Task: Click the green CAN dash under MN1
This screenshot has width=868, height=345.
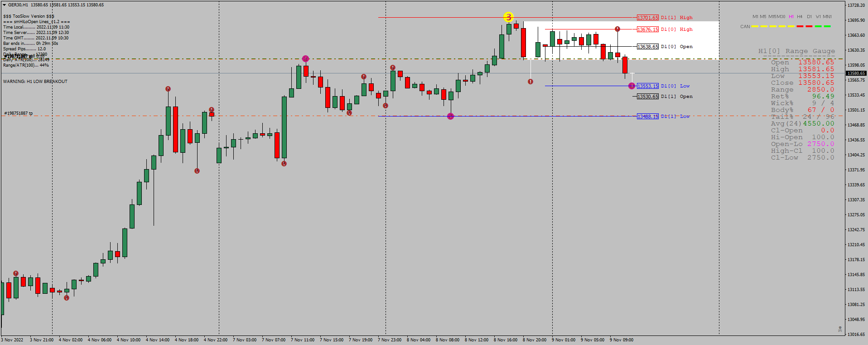Action: pyautogui.click(x=827, y=26)
